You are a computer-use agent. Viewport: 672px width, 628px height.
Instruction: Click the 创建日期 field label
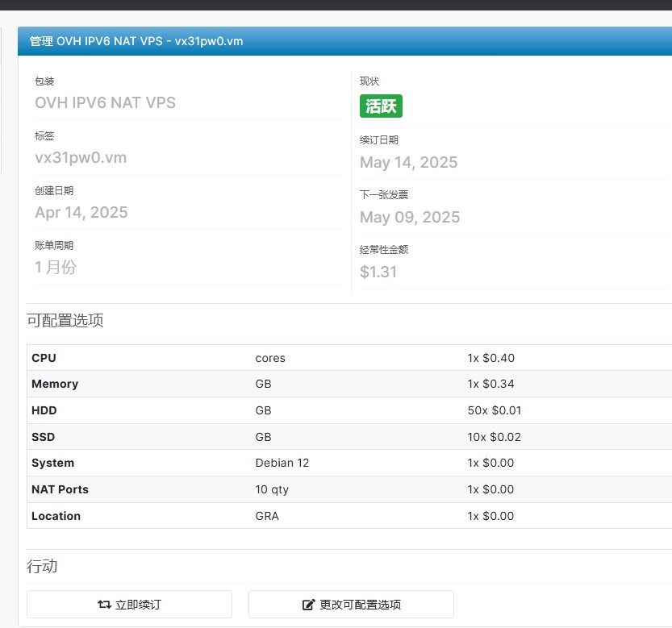pyautogui.click(x=54, y=190)
